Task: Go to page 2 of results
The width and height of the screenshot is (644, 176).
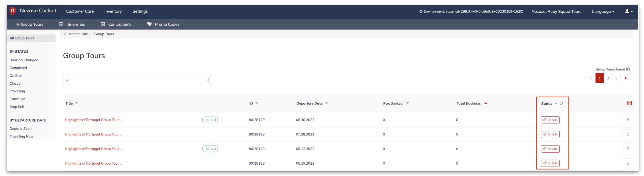Action: tap(608, 78)
